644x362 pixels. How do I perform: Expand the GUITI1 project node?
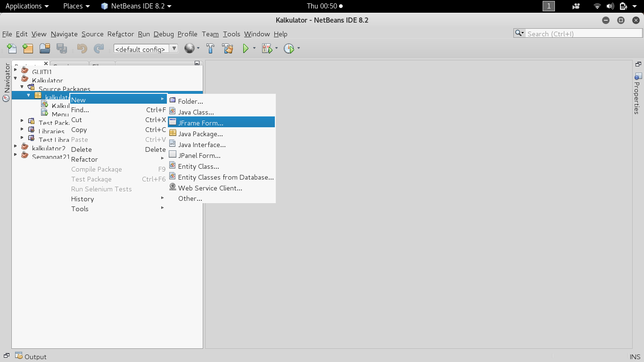pos(16,70)
